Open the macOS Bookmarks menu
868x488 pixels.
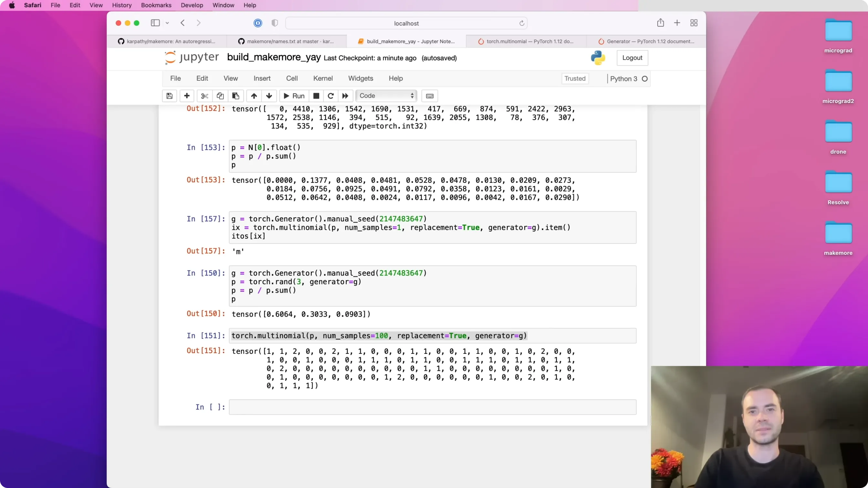coord(156,5)
